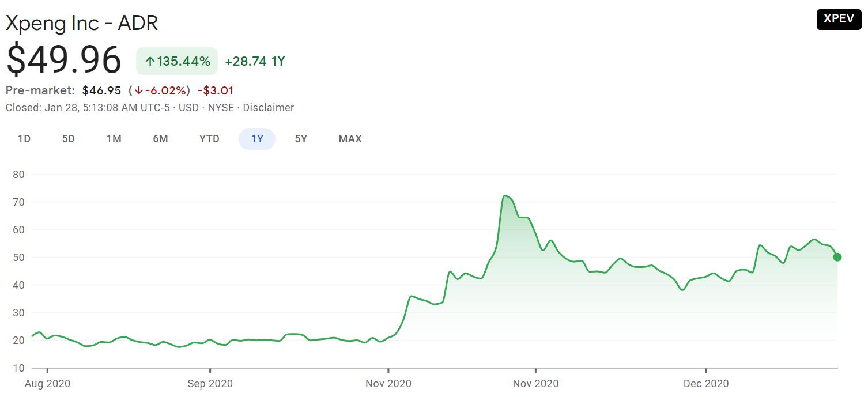Open the Disclaimer link
Image resolution: width=868 pixels, height=397 pixels.
pyautogui.click(x=268, y=108)
